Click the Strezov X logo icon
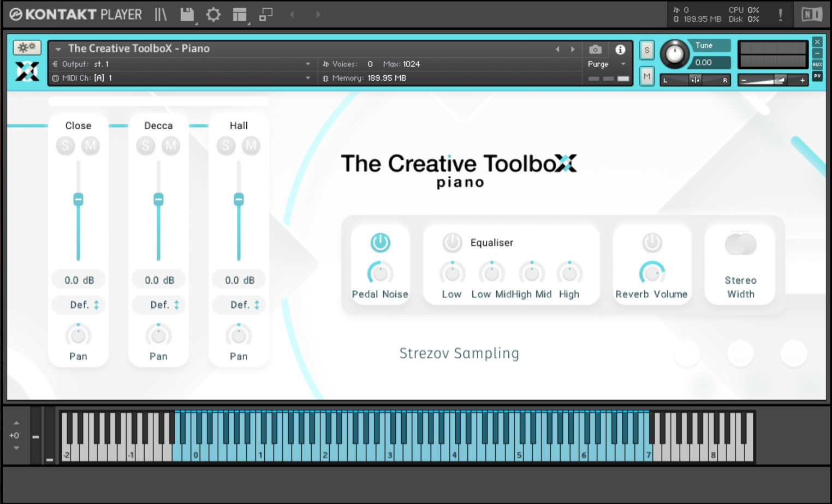832x504 pixels. pos(27,71)
